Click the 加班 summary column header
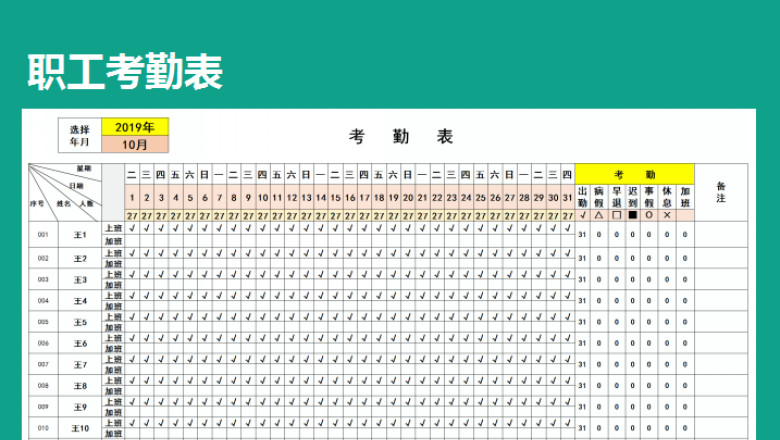 [x=685, y=197]
